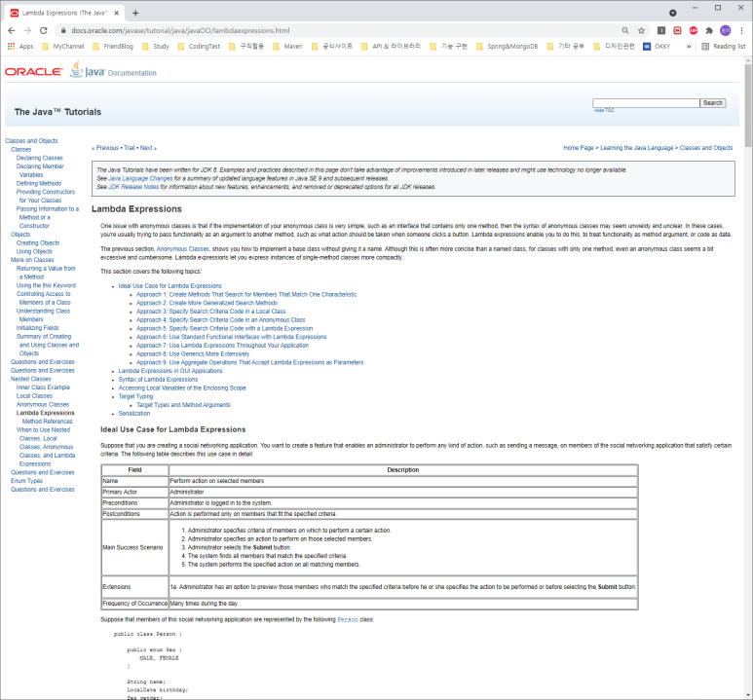Select the Lambda Expressions browser tab

[64, 13]
